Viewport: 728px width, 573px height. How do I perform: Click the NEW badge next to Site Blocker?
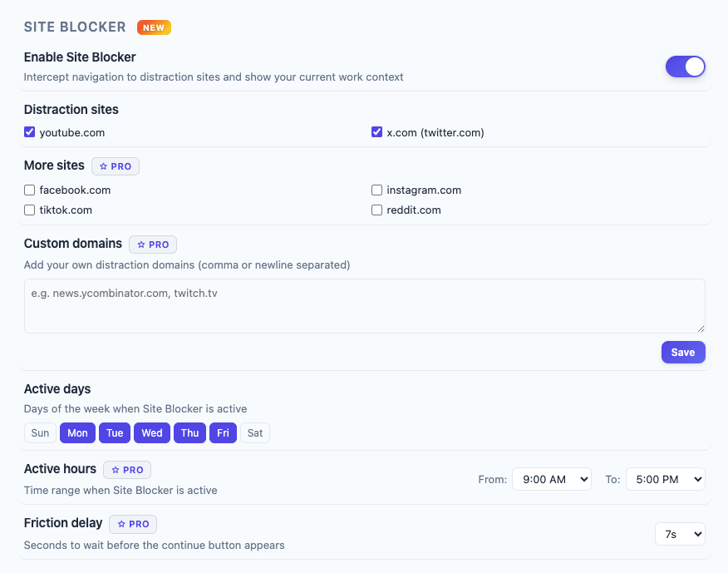click(153, 27)
